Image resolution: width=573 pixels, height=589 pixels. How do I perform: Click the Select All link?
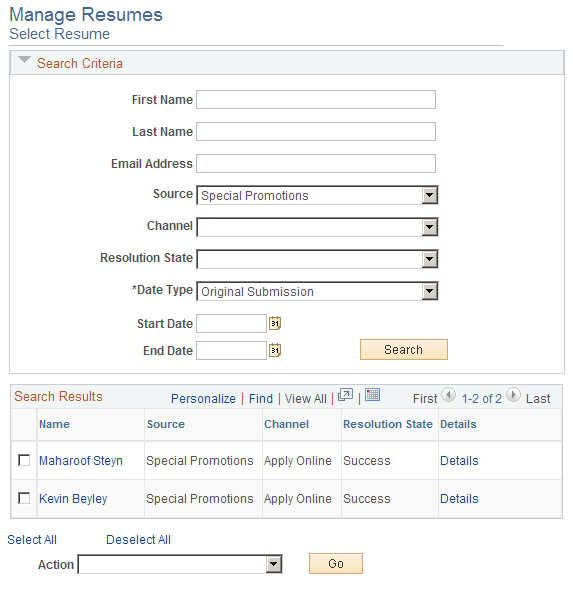(32, 539)
